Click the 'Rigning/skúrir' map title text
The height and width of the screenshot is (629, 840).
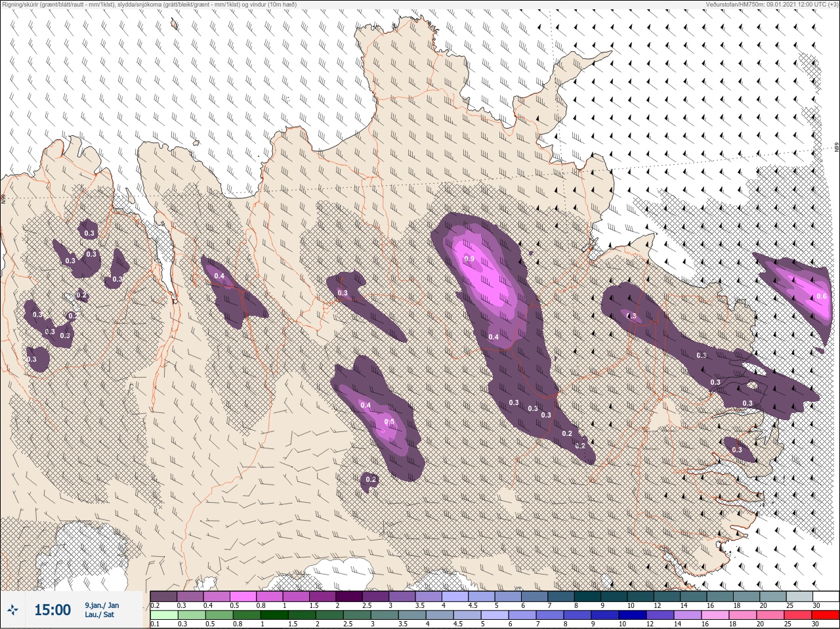20,5
